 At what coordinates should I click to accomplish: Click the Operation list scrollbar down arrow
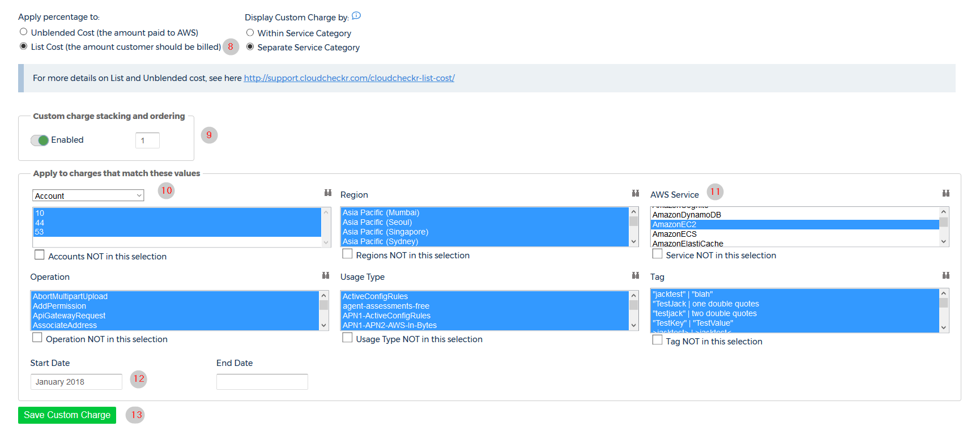click(x=324, y=326)
